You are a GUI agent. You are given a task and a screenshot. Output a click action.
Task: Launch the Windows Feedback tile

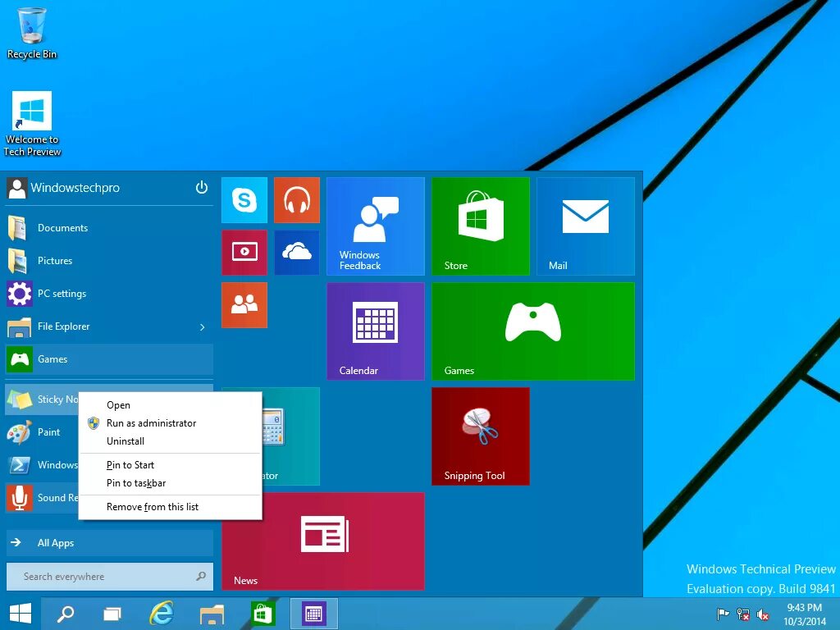pos(376,226)
